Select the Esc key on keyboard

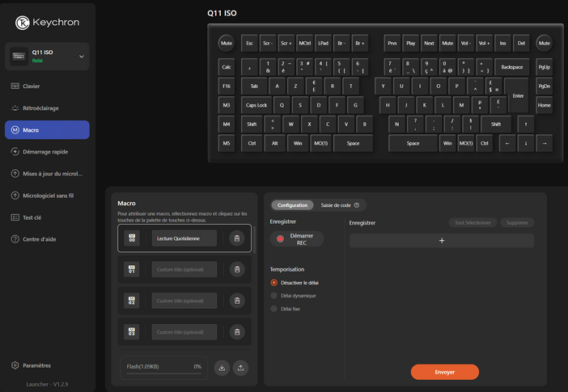coord(249,44)
